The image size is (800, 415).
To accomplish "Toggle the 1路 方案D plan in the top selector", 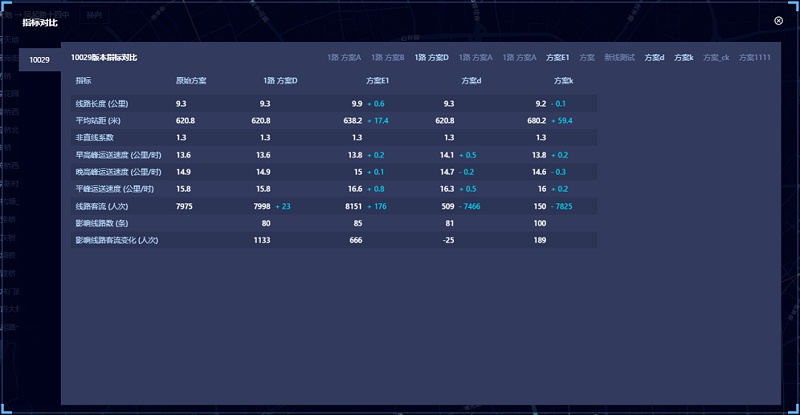I will pyautogui.click(x=432, y=57).
